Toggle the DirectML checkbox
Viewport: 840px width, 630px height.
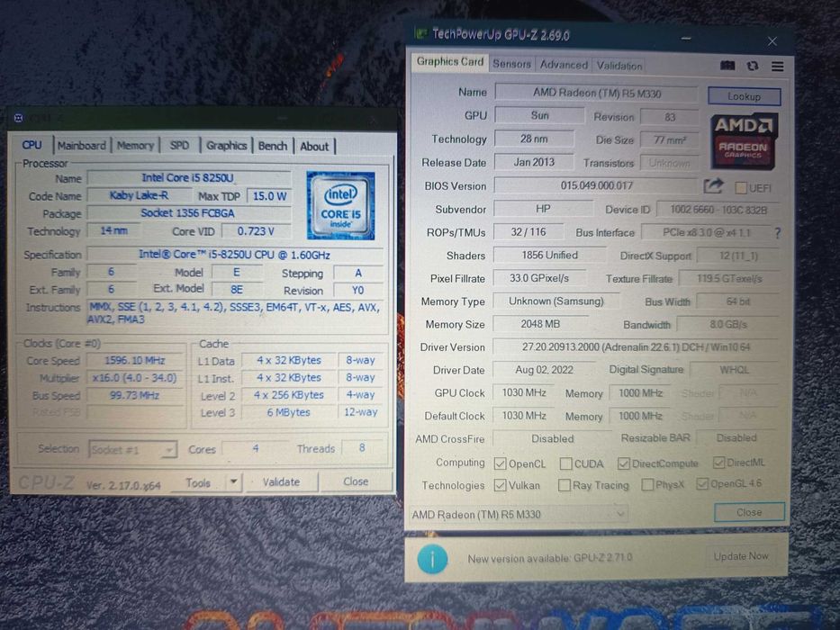tap(718, 463)
